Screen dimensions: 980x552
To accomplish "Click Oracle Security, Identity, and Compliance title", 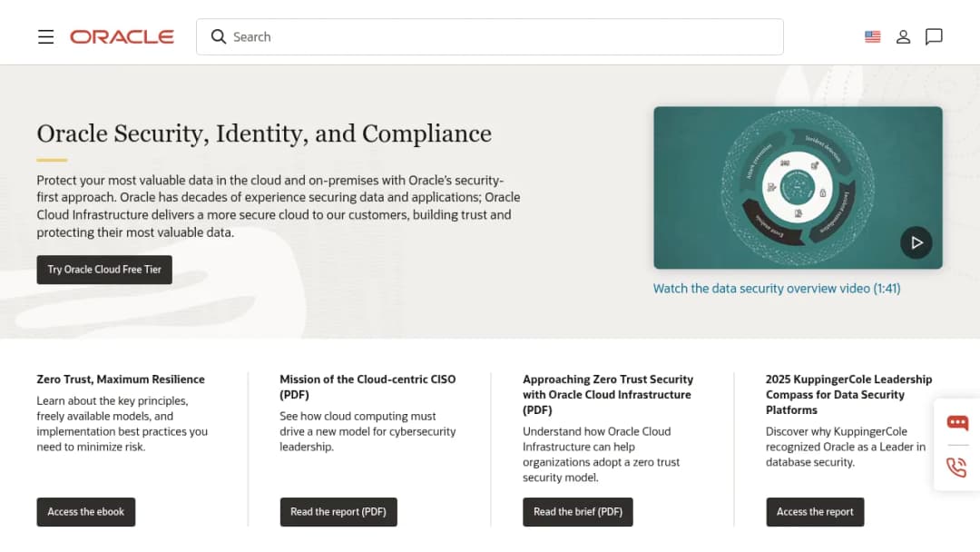I will [x=264, y=133].
